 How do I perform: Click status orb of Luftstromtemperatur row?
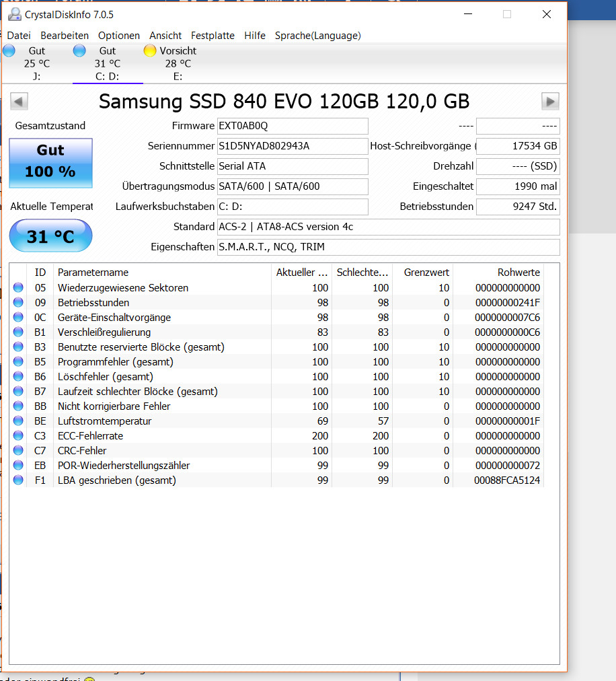[x=18, y=421]
